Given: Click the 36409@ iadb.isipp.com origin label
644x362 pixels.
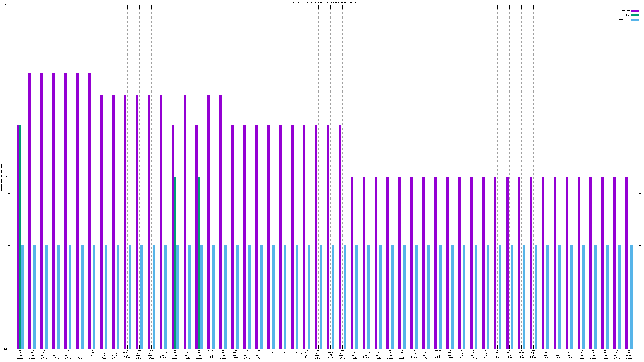Looking at the screenshot, I should 235,354.
